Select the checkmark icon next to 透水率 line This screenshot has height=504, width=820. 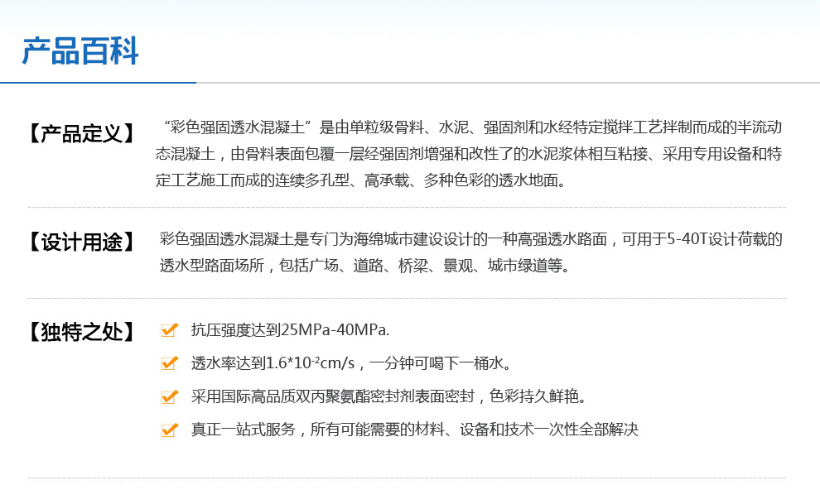tap(169, 362)
